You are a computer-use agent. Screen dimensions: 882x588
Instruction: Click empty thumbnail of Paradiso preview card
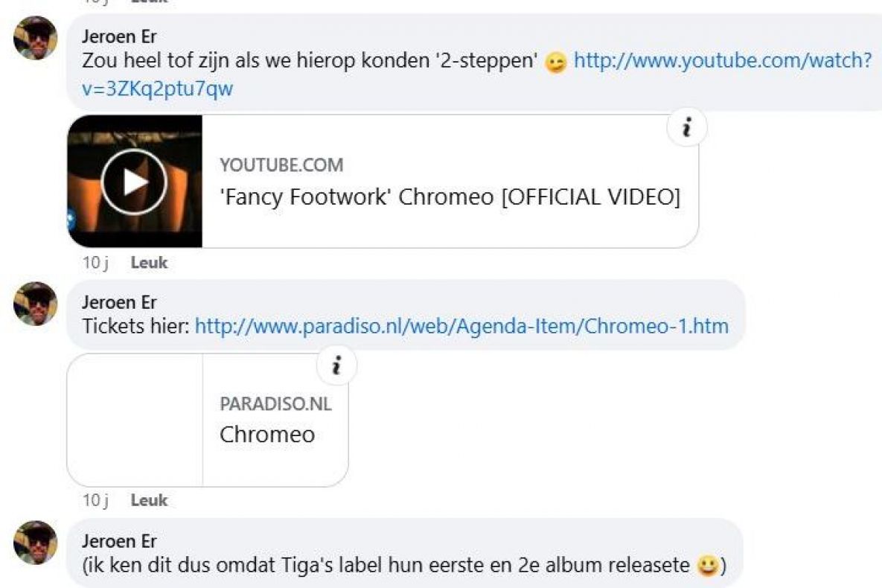(x=135, y=420)
